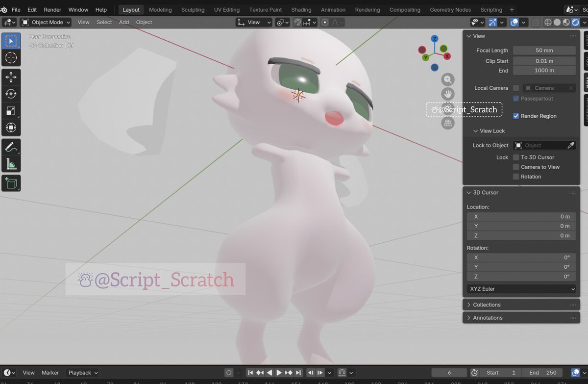
Task: Select the Select Box tool
Action: (11, 41)
